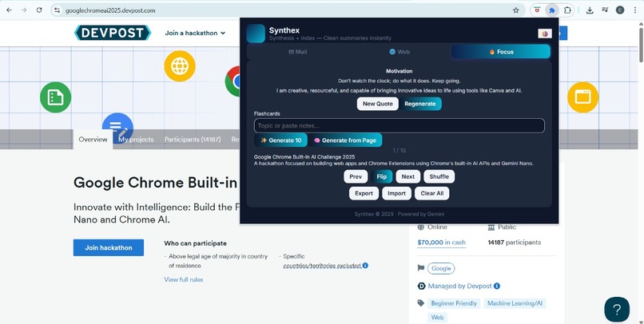644x324 pixels.
Task: Click Generate from Page button
Action: [345, 140]
